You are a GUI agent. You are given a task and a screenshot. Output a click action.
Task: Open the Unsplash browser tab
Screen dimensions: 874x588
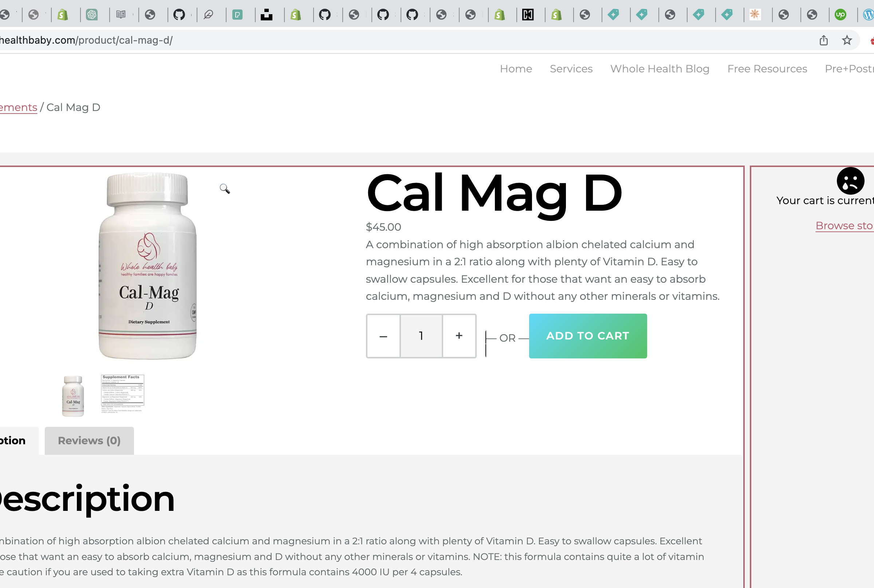267,15
